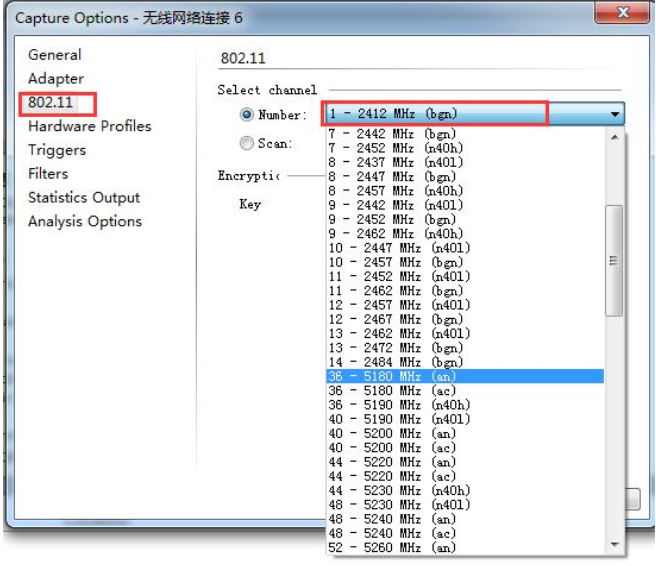Screen dimensions: 656x566
Task: Choose 44 - 5220 MHz (an)
Action: (465, 462)
